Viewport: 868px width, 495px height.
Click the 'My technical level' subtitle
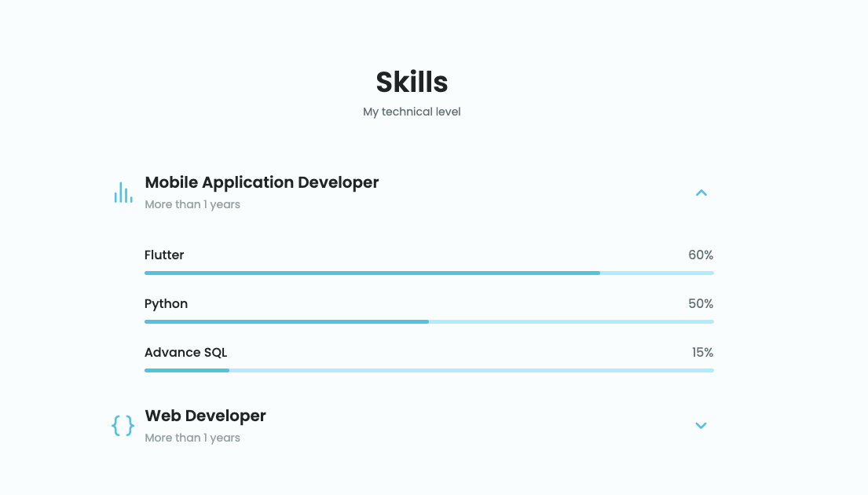coord(412,112)
